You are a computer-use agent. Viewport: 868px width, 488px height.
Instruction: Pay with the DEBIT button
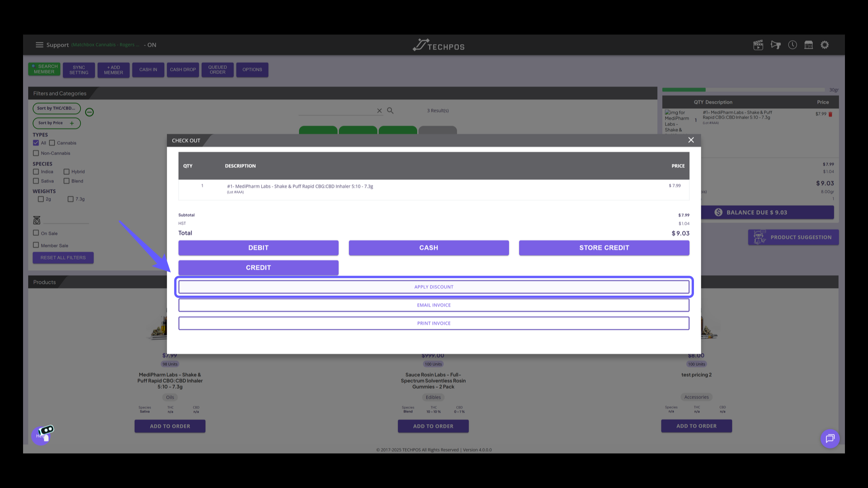coord(258,248)
